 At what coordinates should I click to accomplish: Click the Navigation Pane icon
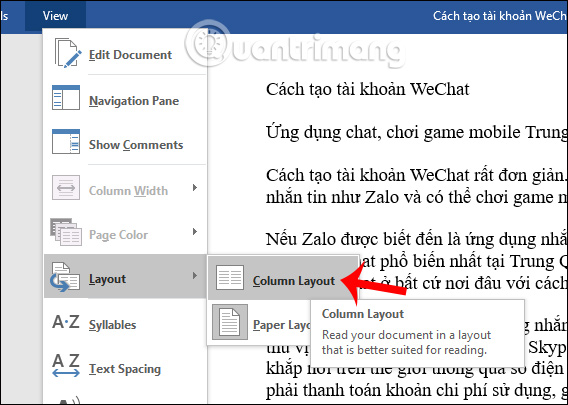point(66,97)
